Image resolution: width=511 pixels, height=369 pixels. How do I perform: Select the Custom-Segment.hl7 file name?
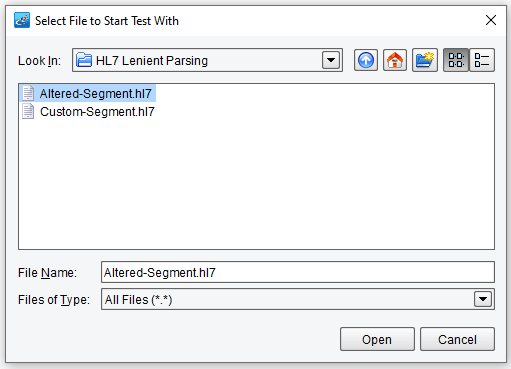tap(97, 112)
